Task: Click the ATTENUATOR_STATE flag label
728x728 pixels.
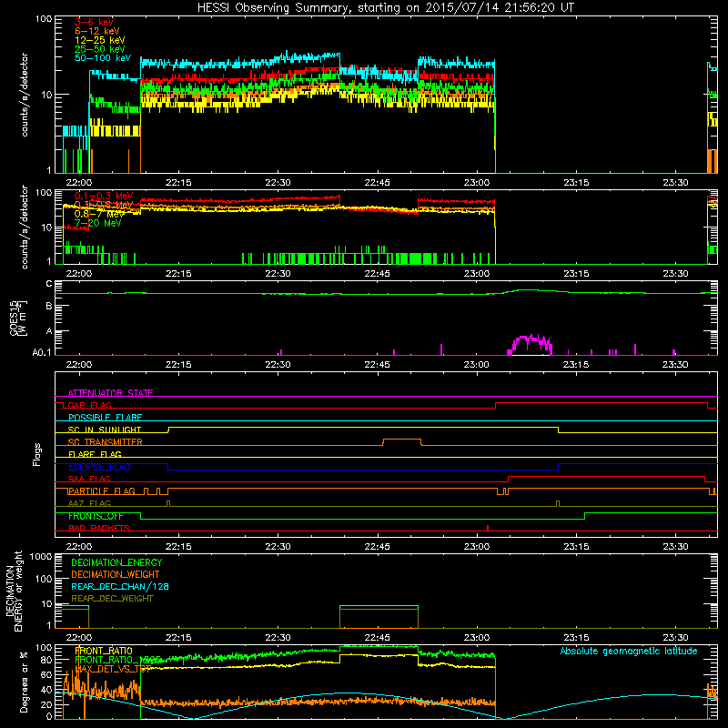Action: click(110, 393)
